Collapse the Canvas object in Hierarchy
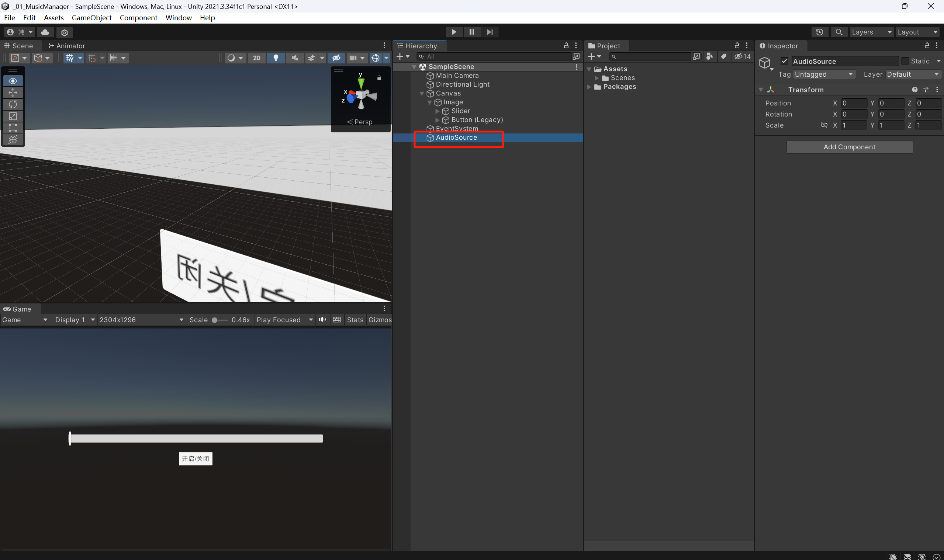 [x=422, y=93]
